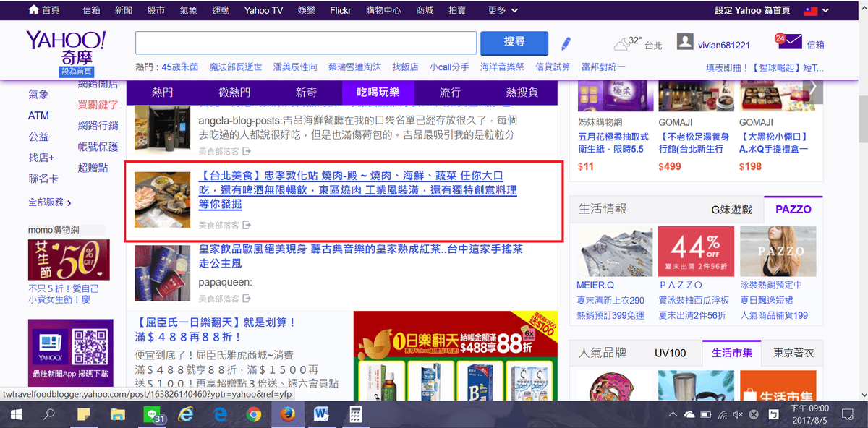Click hot search link 魔法部長逝世
The image size is (868, 428).
tap(236, 67)
